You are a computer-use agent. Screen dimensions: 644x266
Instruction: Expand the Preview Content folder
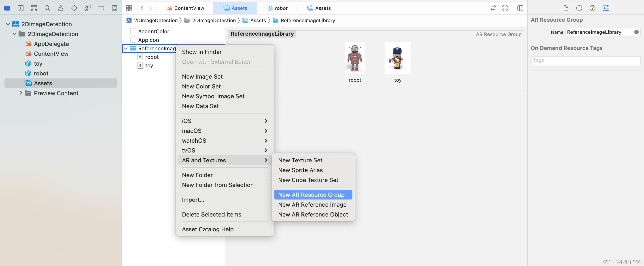(21, 93)
